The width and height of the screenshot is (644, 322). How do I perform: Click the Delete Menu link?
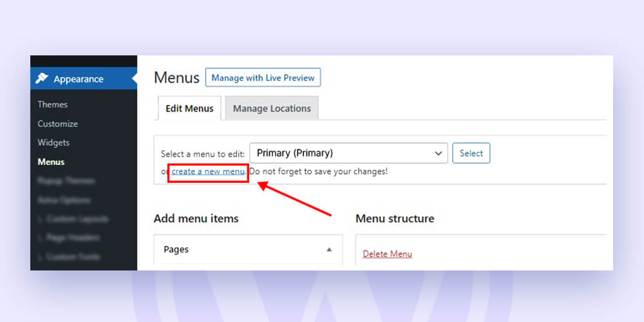click(387, 254)
